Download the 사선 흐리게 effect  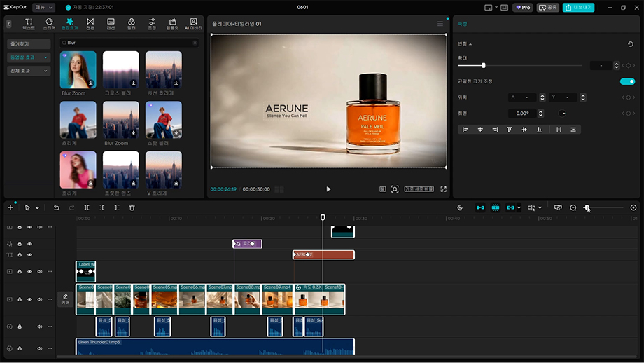[176, 83]
